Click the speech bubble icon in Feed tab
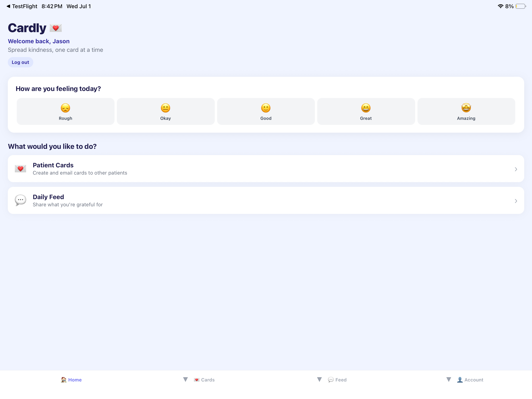Image resolution: width=532 pixels, height=399 pixels. pyautogui.click(x=331, y=380)
